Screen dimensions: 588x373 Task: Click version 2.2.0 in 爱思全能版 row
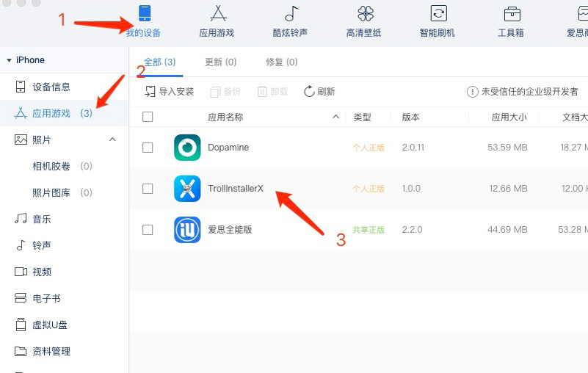412,229
